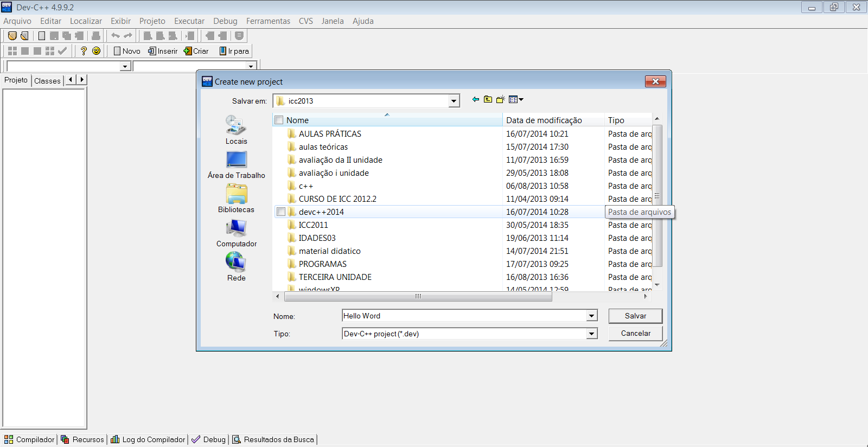Viewport: 868px width, 447px height.
Task: Open the Log do Compilador bottom tab
Action: pos(149,439)
